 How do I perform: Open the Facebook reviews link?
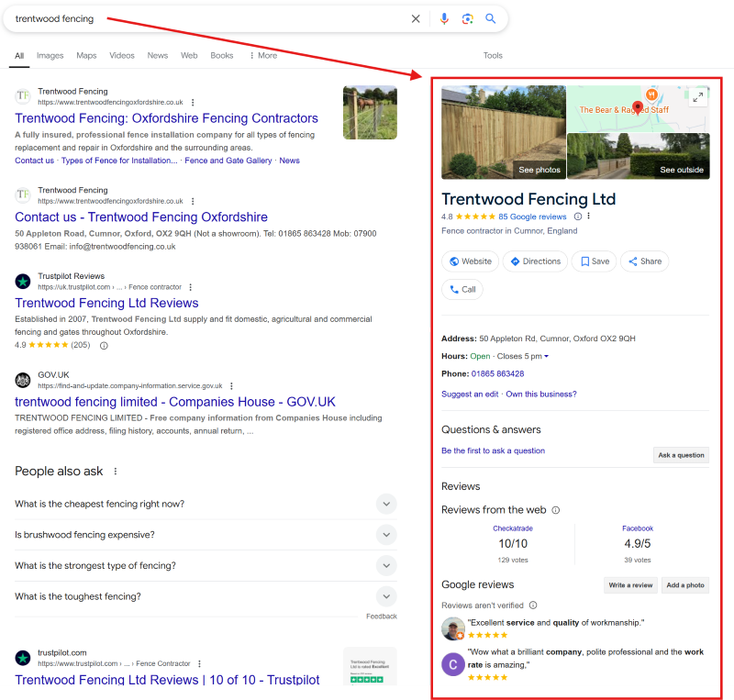[638, 528]
